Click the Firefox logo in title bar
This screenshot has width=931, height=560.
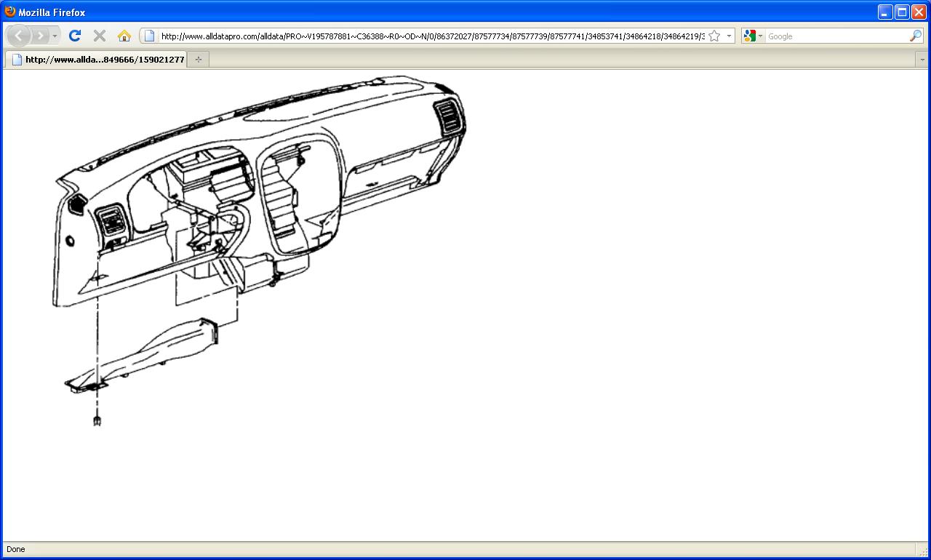coord(10,12)
